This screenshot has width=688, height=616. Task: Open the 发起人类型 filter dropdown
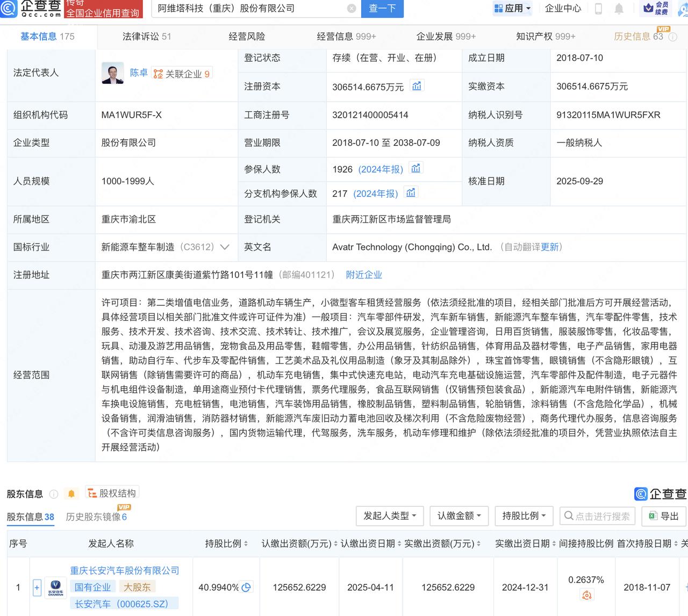[390, 516]
